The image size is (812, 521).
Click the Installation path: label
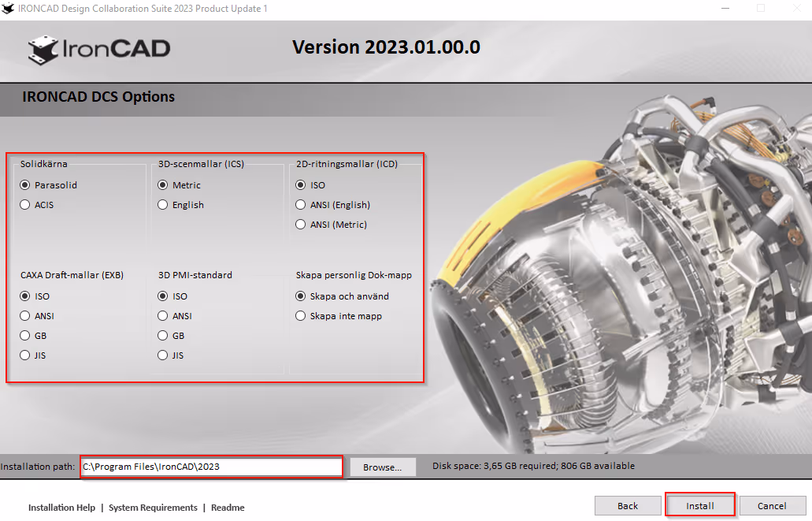click(x=38, y=467)
